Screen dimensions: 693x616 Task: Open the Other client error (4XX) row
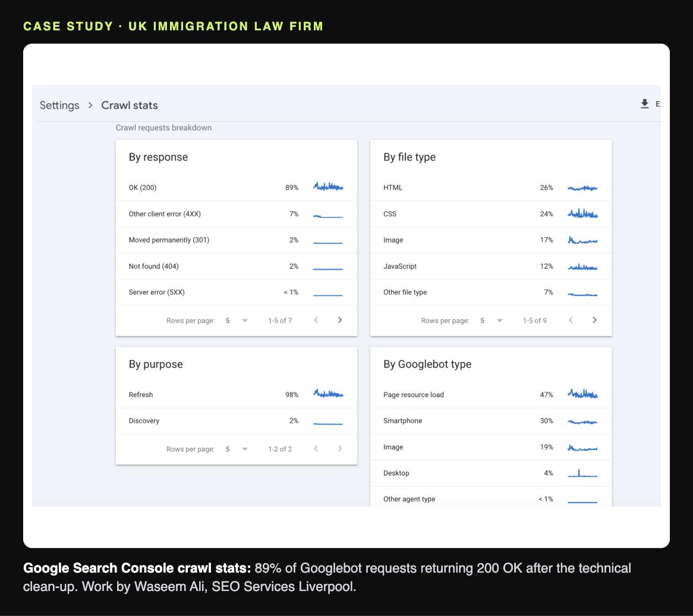(237, 214)
